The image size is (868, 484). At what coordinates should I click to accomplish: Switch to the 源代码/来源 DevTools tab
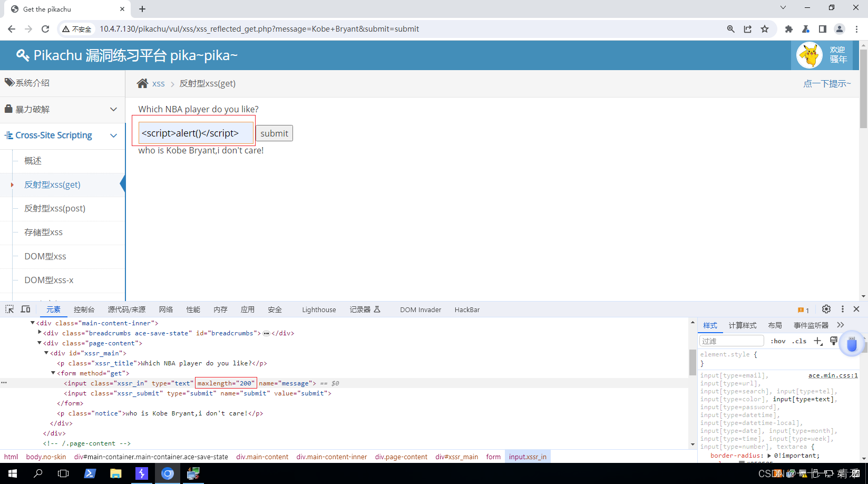tap(126, 309)
